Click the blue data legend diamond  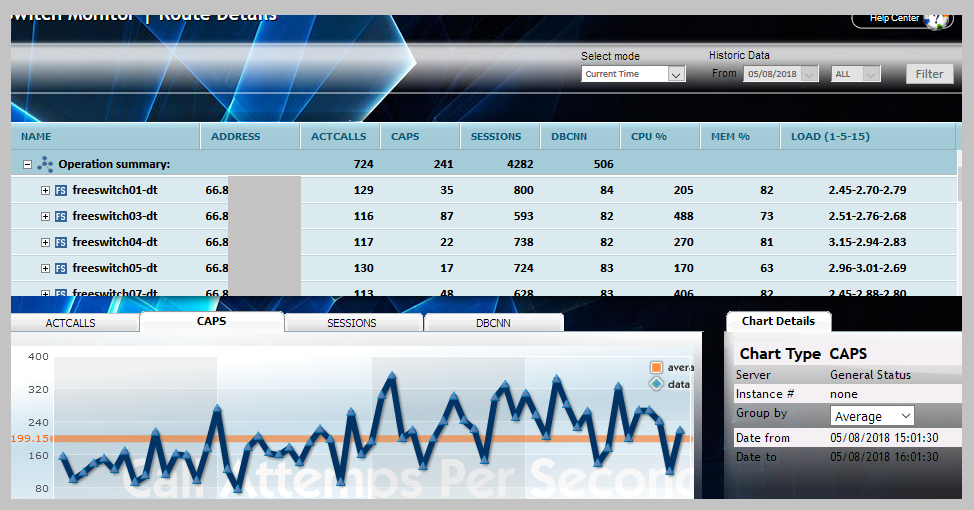(656, 384)
